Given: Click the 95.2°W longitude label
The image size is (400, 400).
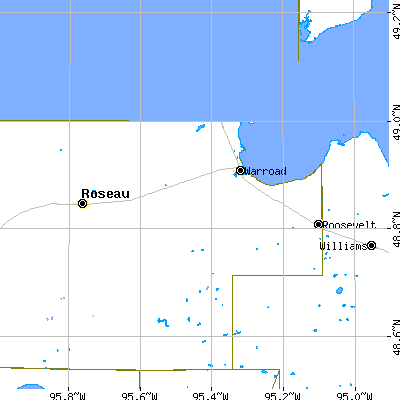Looking at the screenshot, I should 282,396.
